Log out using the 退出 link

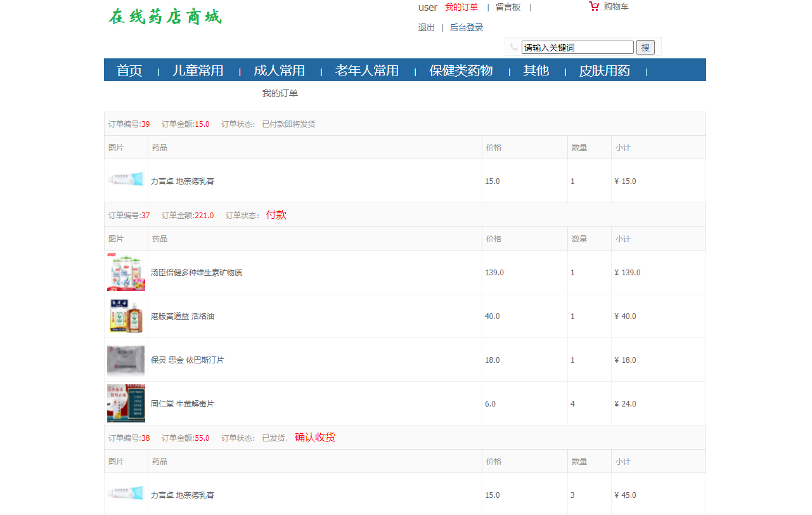coord(426,27)
